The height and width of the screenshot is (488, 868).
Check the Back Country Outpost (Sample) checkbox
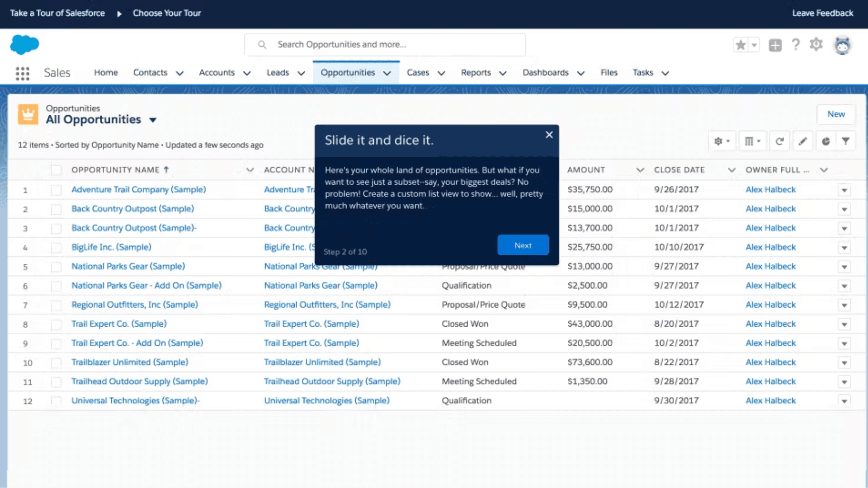coord(56,209)
